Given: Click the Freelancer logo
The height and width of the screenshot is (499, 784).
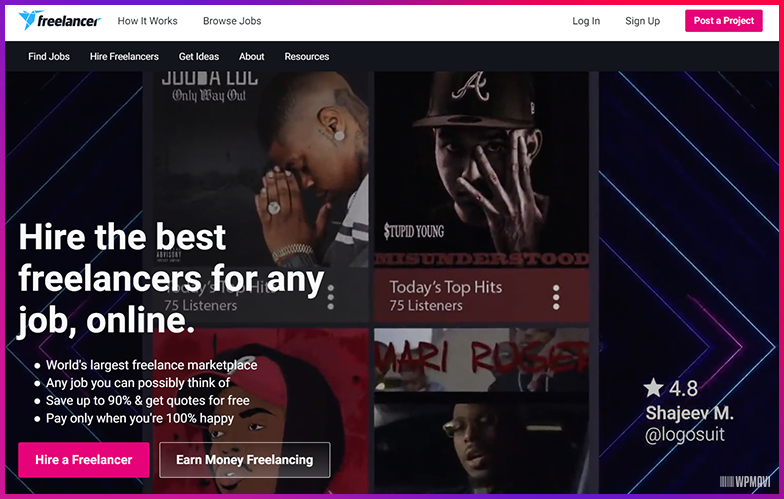Looking at the screenshot, I should (60, 20).
